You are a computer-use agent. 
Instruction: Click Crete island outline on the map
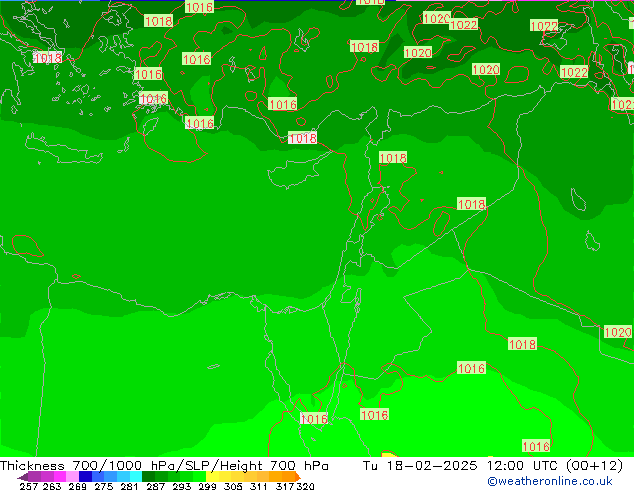(63, 148)
